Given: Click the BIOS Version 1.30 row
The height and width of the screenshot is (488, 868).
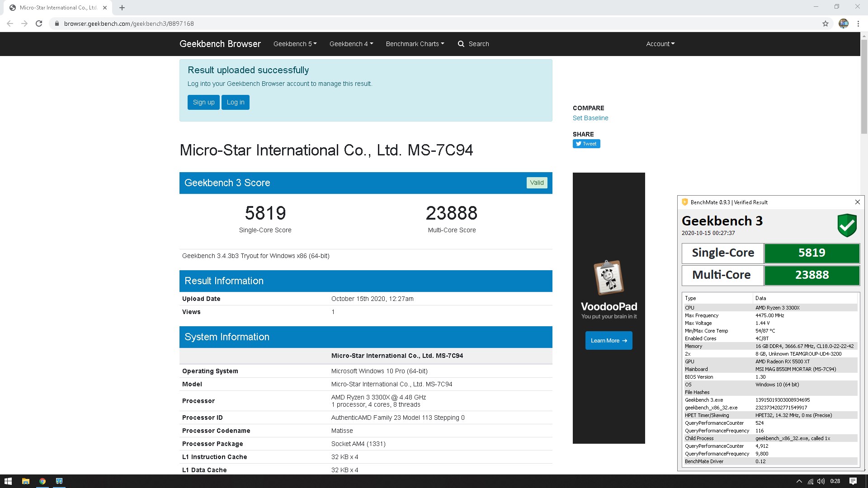Looking at the screenshot, I should tap(770, 377).
